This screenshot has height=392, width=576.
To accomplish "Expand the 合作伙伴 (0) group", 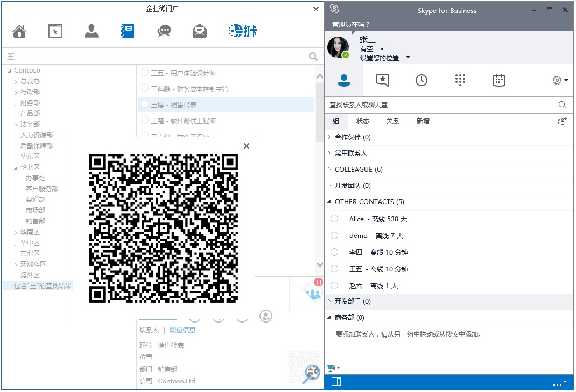I will 329,137.
